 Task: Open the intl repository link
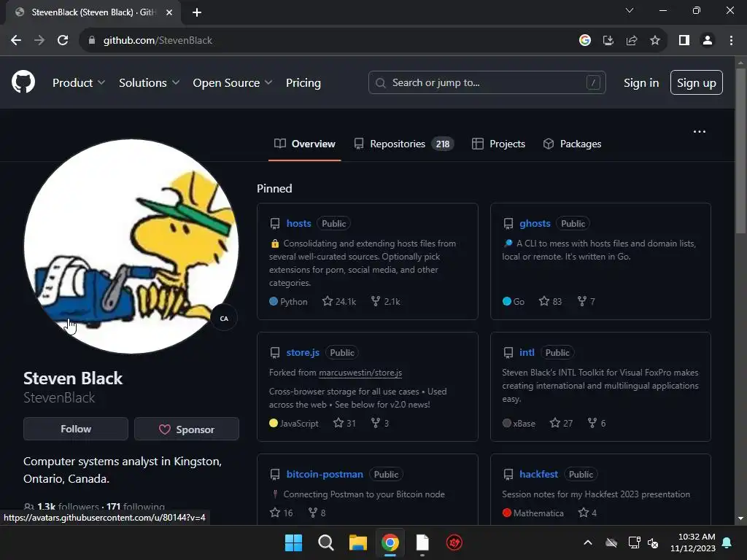click(x=527, y=352)
